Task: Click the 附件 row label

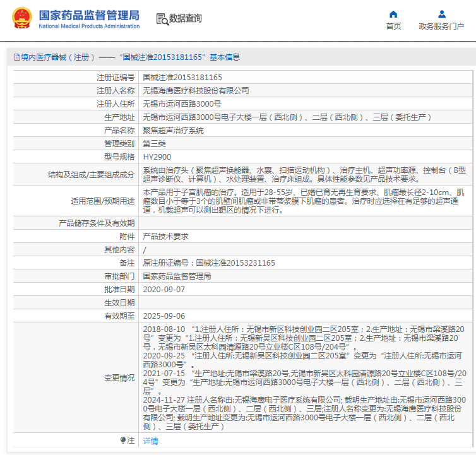Action: point(127,237)
